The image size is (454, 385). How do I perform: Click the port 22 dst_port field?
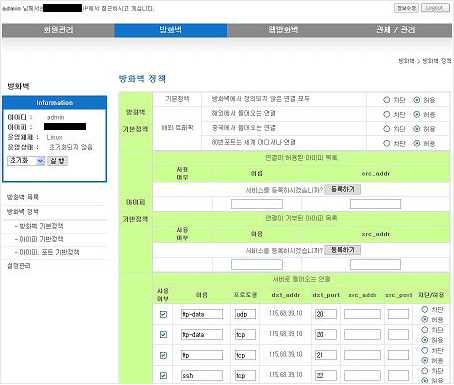(326, 376)
